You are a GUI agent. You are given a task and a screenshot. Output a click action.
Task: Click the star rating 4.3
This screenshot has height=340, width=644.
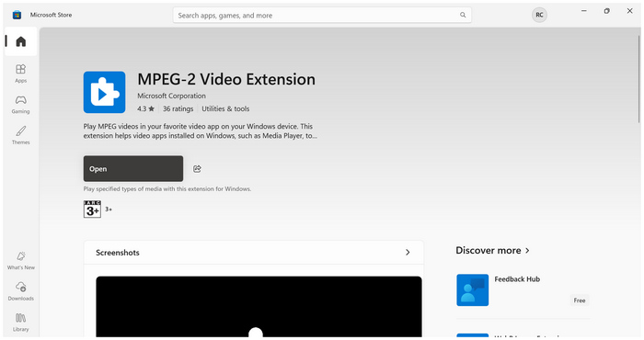coord(145,108)
